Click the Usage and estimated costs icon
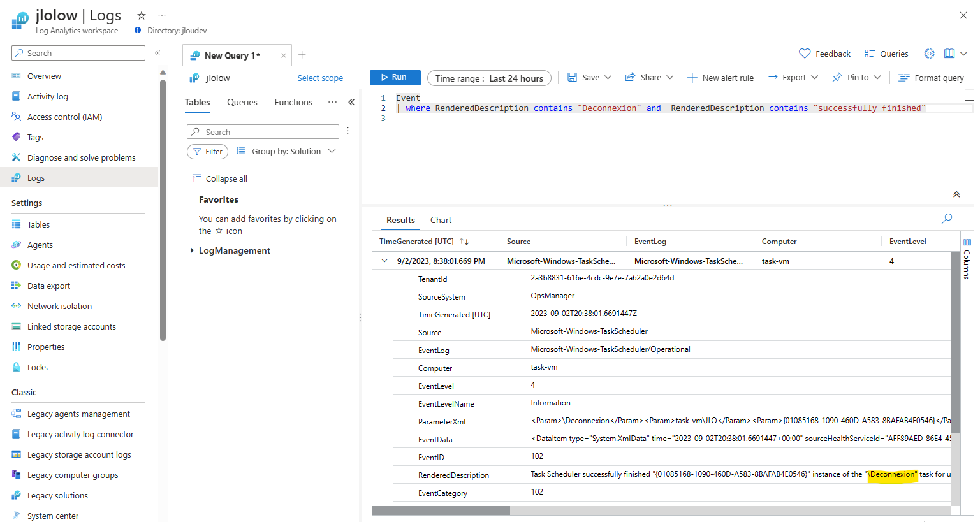980x522 pixels. pyautogui.click(x=17, y=265)
